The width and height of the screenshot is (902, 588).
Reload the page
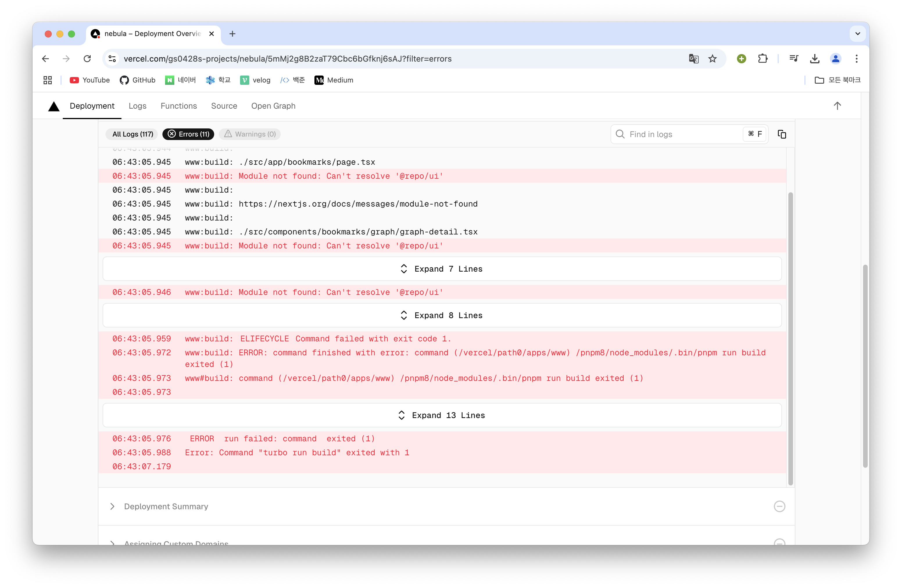87,59
